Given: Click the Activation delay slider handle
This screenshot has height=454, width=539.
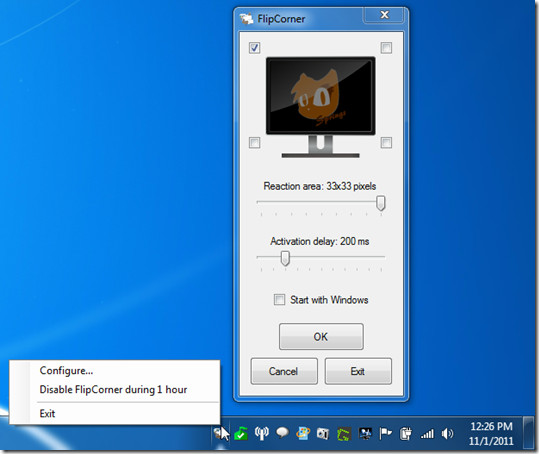Looking at the screenshot, I should pos(285,258).
